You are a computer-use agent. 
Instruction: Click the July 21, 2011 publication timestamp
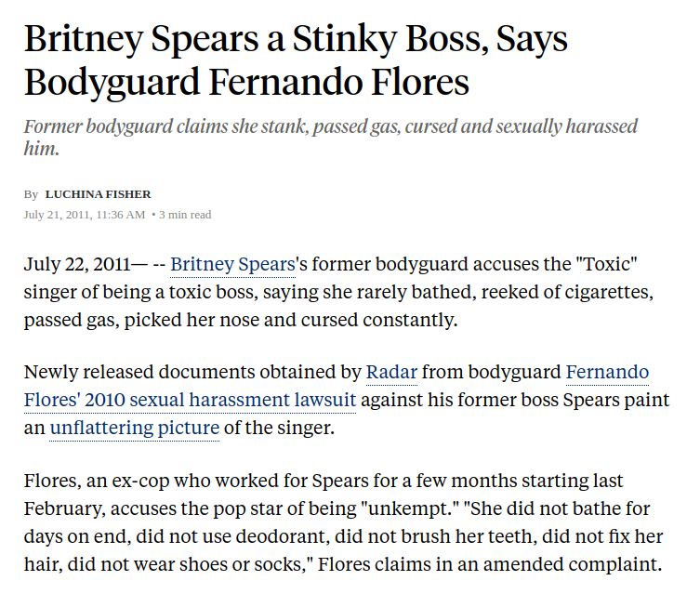[85, 215]
